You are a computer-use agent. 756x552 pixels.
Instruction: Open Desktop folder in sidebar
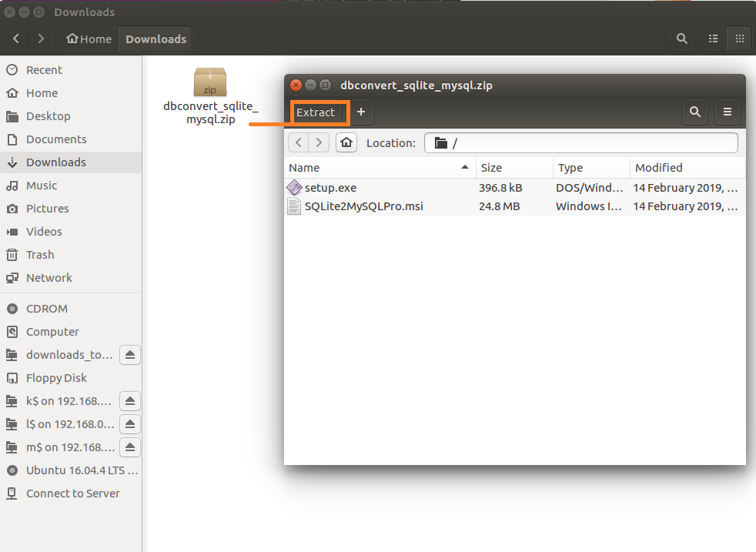click(x=71, y=116)
